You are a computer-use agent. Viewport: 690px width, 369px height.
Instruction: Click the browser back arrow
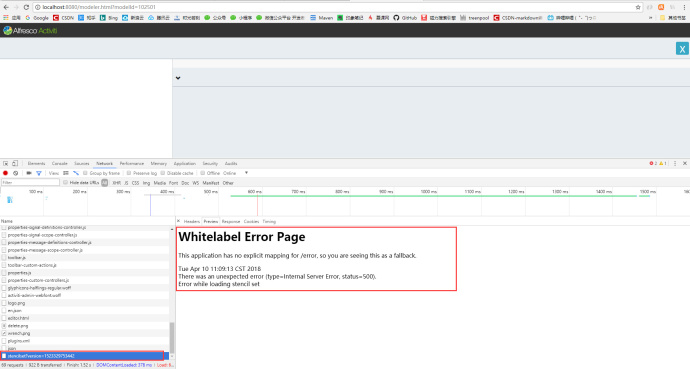pos(6,7)
